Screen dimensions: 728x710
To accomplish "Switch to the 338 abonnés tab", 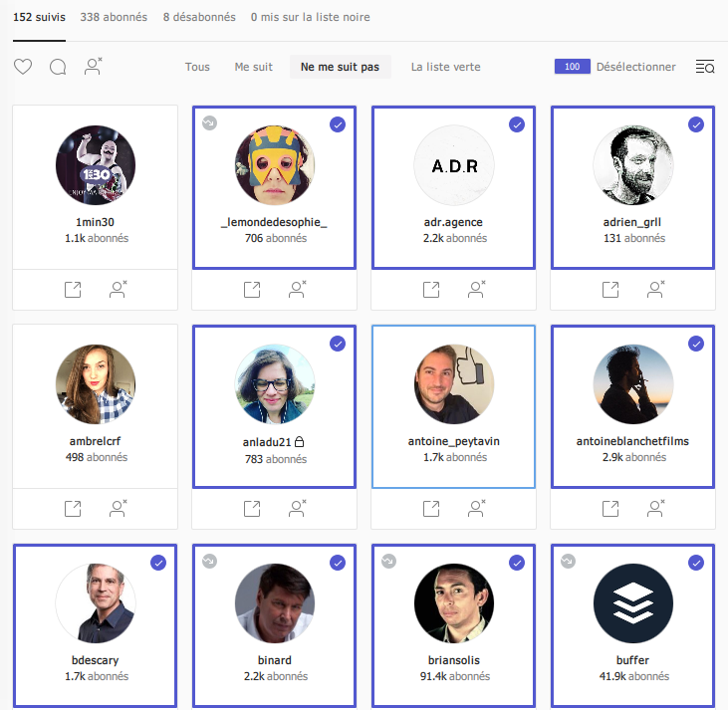I will coord(114,17).
